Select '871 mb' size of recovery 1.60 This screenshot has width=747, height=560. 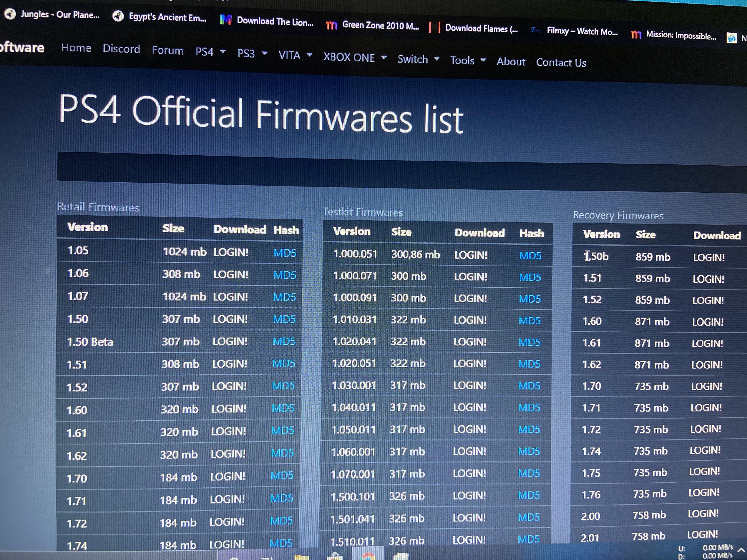[x=652, y=321]
